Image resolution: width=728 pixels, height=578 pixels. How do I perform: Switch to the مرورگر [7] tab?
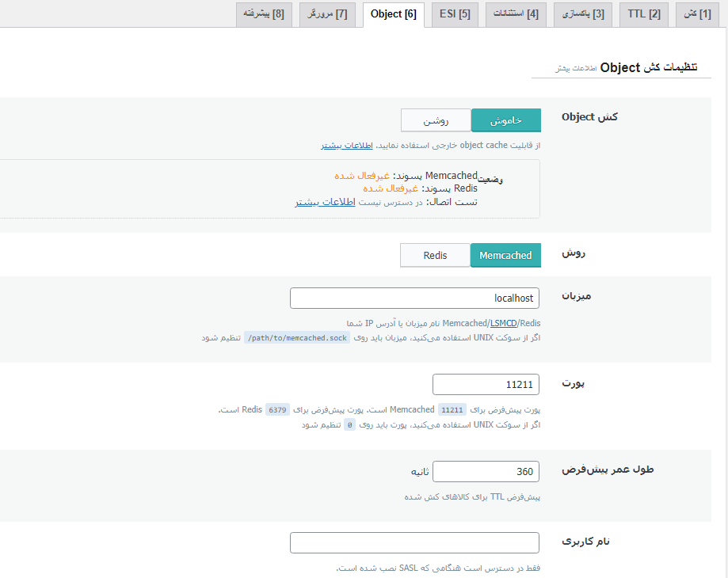(327, 13)
